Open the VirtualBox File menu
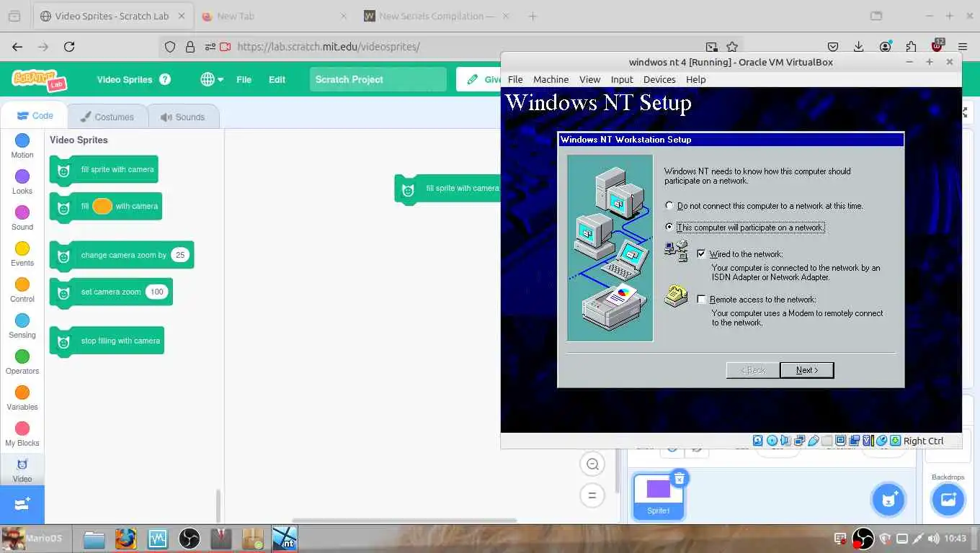The image size is (980, 553). point(515,79)
